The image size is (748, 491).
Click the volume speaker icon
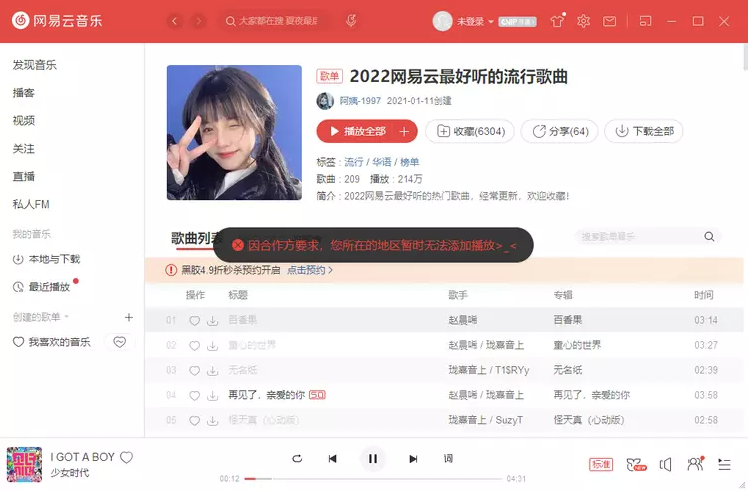[666, 464]
